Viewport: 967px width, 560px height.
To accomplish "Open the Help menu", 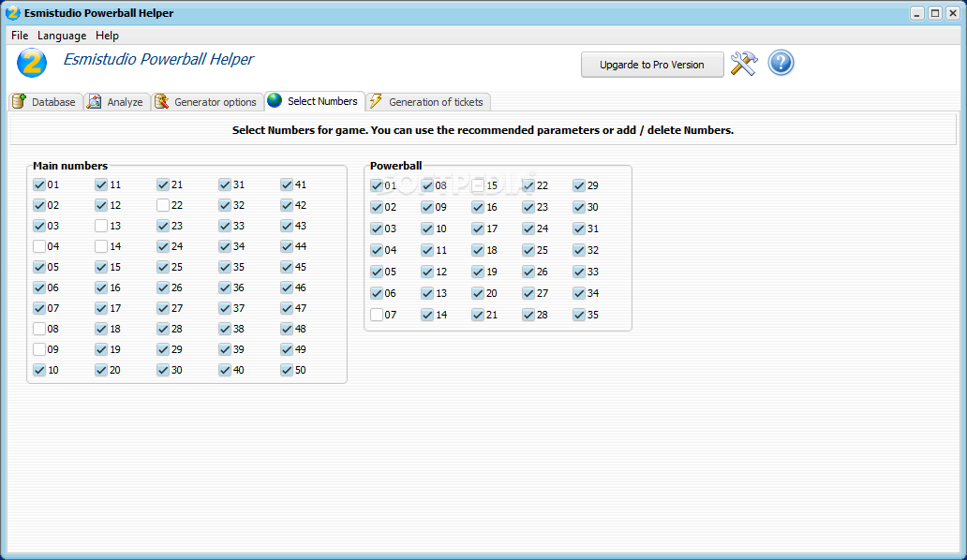I will (107, 35).
